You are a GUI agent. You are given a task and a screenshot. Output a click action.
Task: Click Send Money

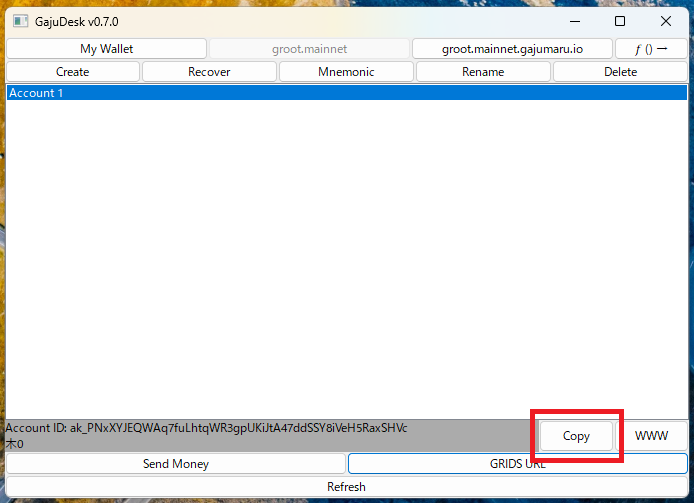click(176, 464)
